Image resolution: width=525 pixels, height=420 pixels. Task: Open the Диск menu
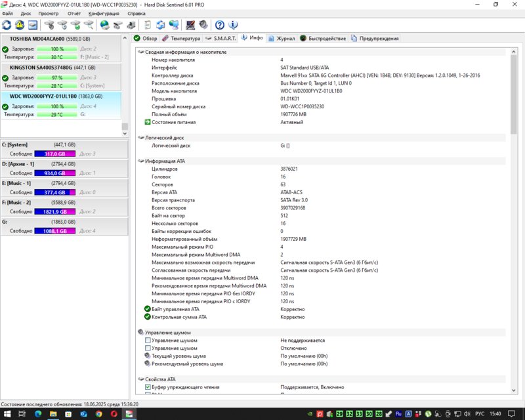(26, 13)
